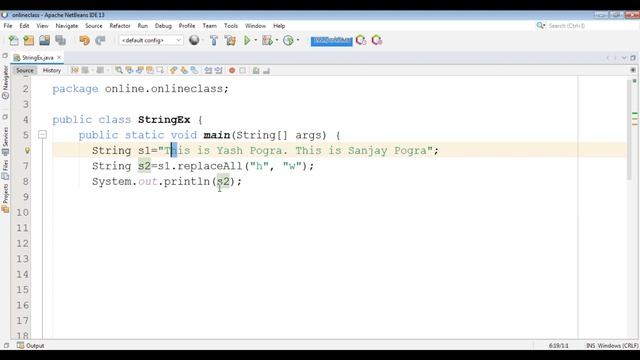Click the red Start Macro Recording icon
The width and height of the screenshot is (640, 360).
tap(232, 70)
